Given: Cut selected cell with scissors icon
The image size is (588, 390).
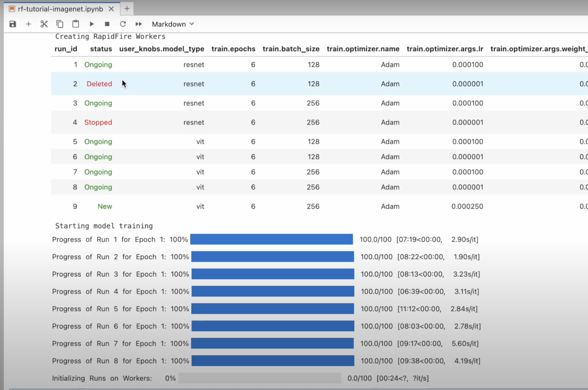Looking at the screenshot, I should point(44,24).
